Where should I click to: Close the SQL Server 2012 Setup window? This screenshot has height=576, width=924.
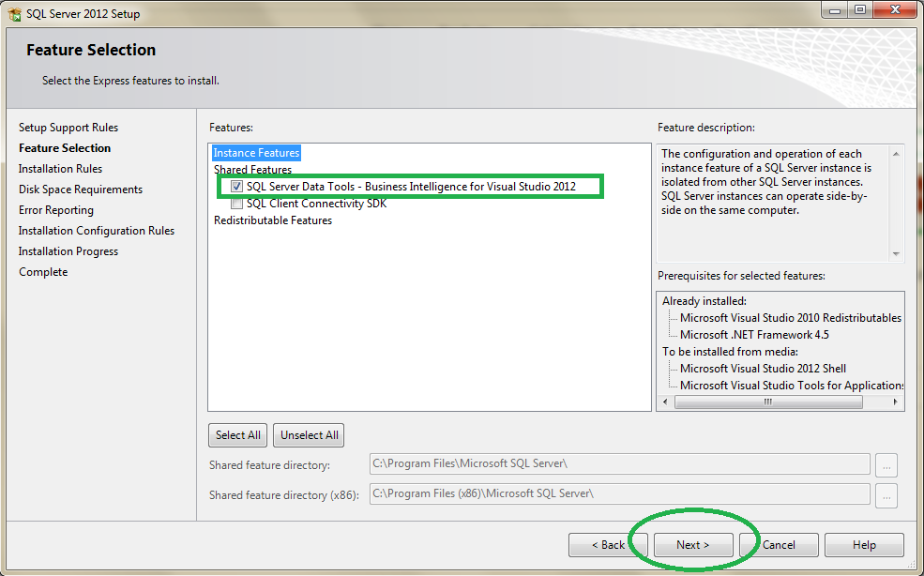[x=895, y=10]
